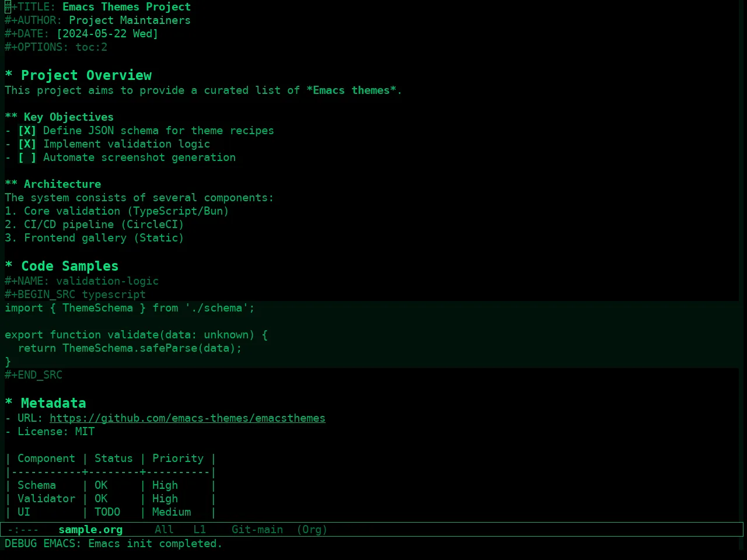Click 'OK' status in Schema row
This screenshot has height=560, width=747.
click(x=101, y=485)
